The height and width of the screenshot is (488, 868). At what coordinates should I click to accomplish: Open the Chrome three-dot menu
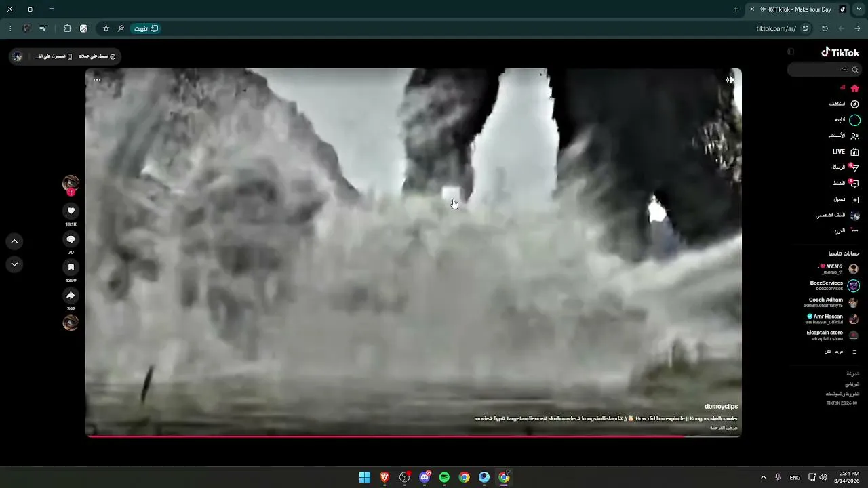tap(10, 28)
